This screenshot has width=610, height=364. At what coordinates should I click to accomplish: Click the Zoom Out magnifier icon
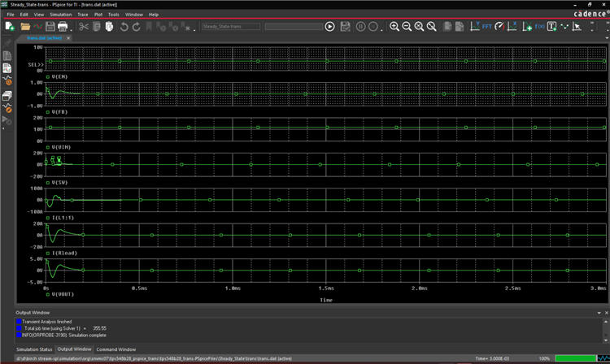[x=407, y=27]
